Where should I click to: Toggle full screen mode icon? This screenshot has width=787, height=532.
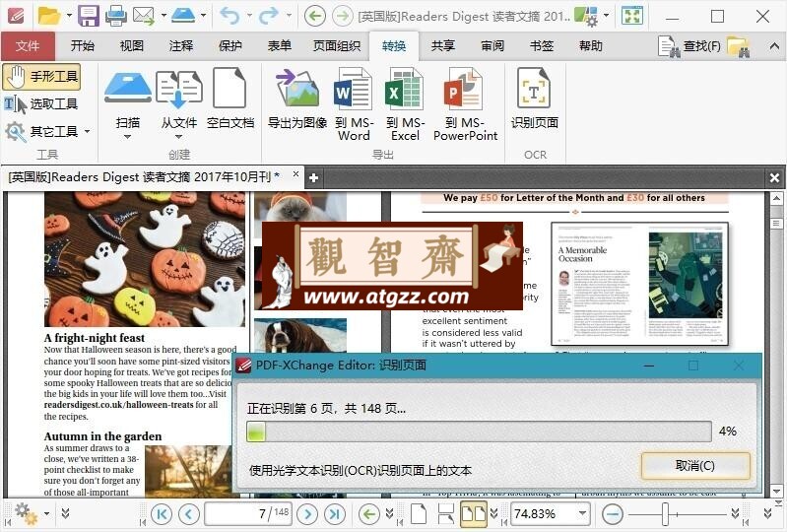632,16
